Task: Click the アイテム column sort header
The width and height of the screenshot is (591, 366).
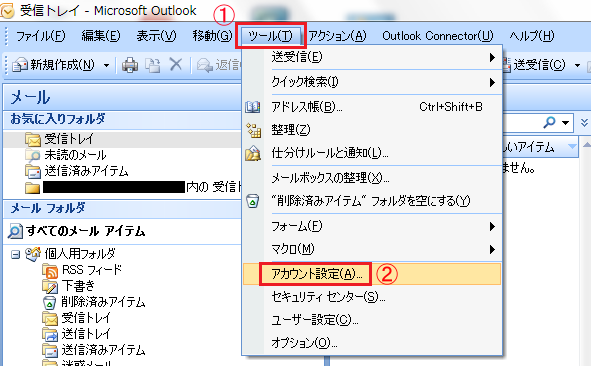Action: (540, 147)
